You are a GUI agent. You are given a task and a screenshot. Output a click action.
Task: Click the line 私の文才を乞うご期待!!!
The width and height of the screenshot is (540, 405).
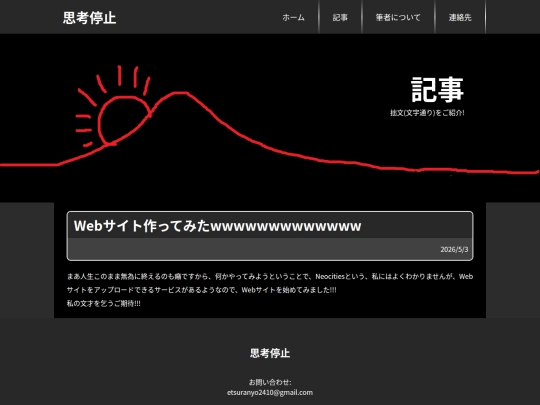pos(104,303)
